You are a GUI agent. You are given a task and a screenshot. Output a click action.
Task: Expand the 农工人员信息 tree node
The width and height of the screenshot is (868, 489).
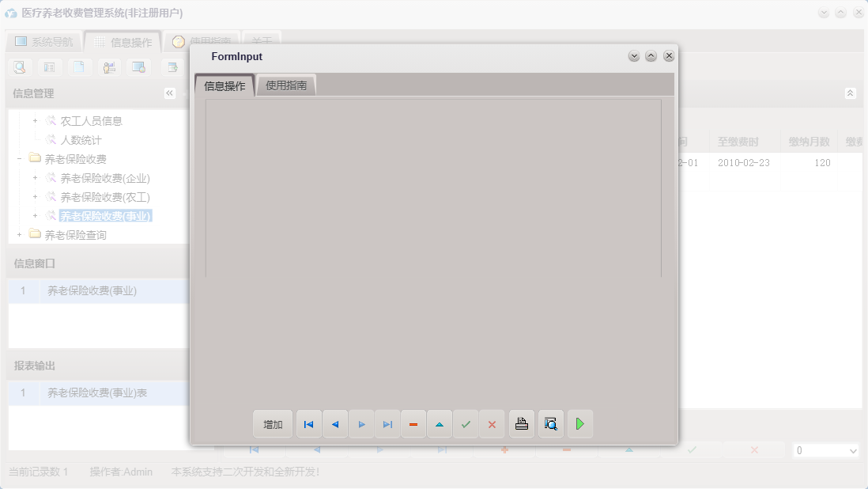click(35, 121)
